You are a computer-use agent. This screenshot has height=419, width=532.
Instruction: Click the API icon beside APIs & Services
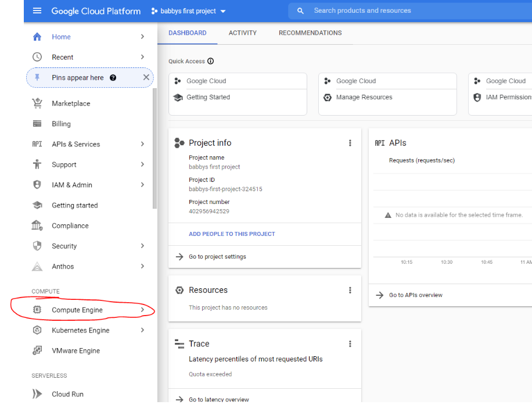[x=37, y=144]
